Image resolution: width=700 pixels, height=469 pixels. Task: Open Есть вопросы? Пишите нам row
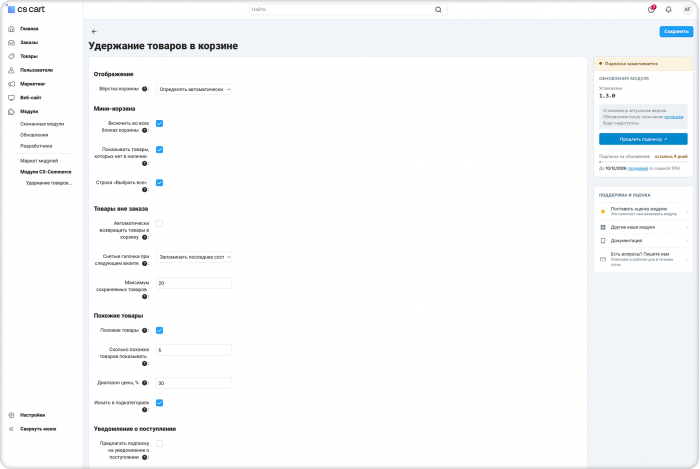(643, 259)
